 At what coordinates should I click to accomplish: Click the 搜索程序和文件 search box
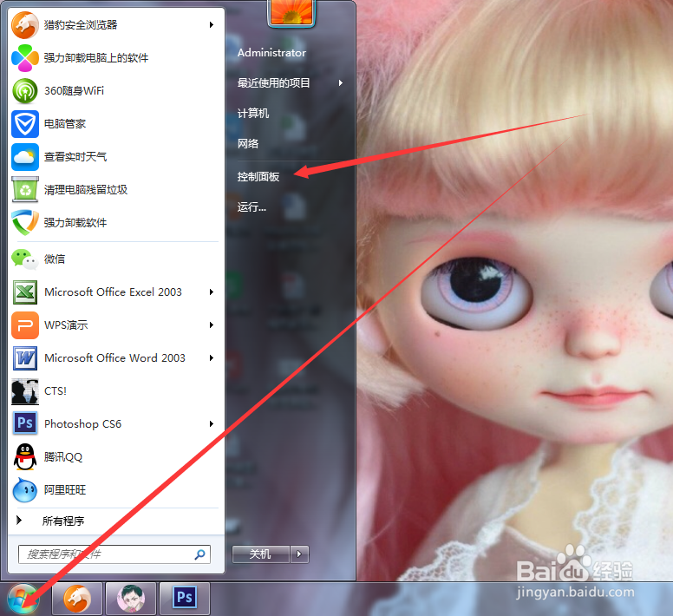coord(114,554)
